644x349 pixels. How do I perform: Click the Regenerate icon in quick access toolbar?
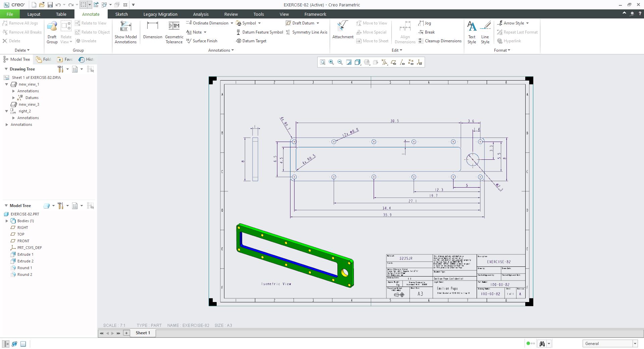point(96,5)
